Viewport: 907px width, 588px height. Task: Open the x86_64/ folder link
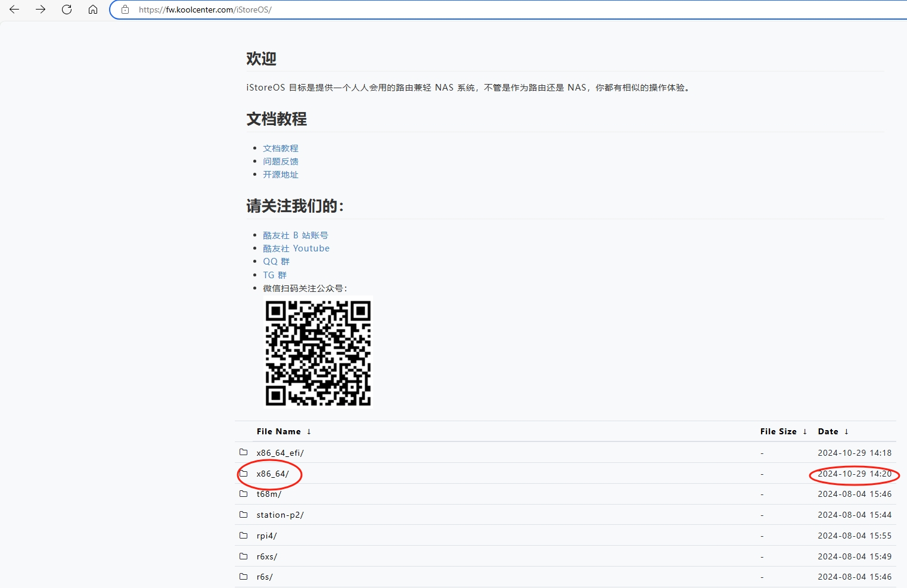273,474
